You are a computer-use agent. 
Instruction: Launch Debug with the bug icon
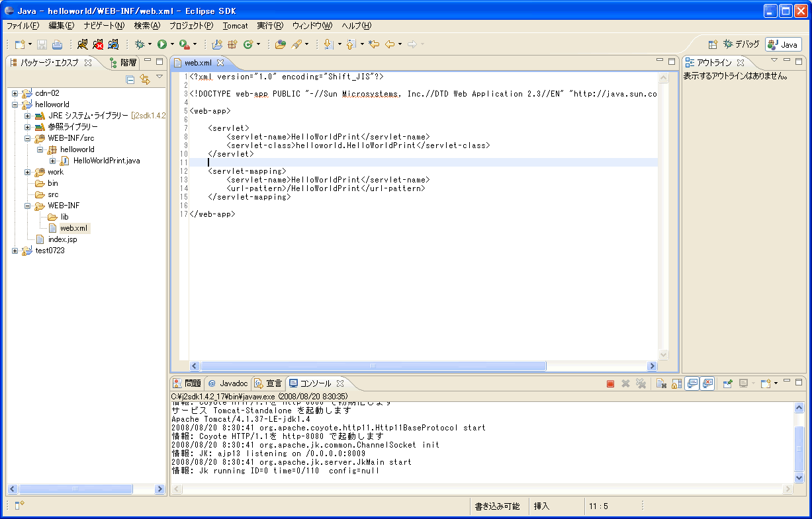[x=140, y=44]
